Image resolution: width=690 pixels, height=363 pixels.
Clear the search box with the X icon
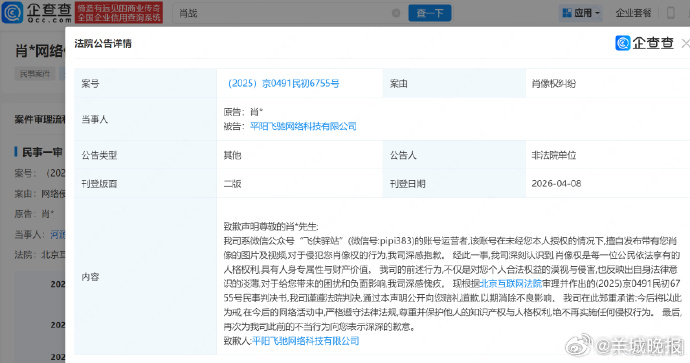coord(396,13)
